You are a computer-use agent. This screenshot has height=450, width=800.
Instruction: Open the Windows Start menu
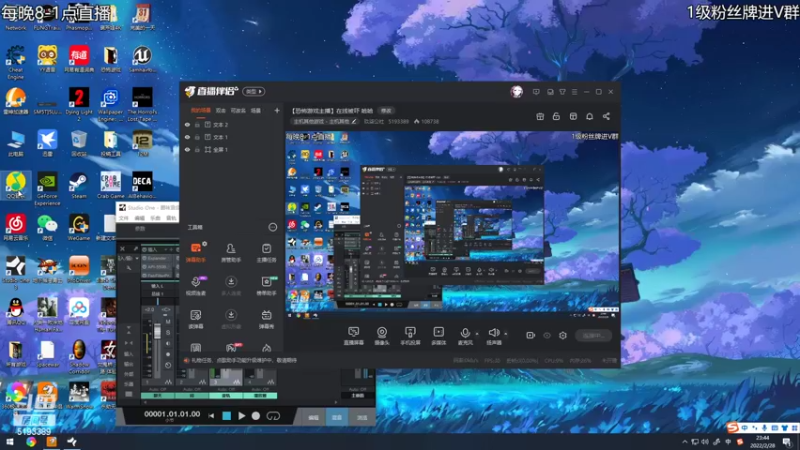click(10, 442)
